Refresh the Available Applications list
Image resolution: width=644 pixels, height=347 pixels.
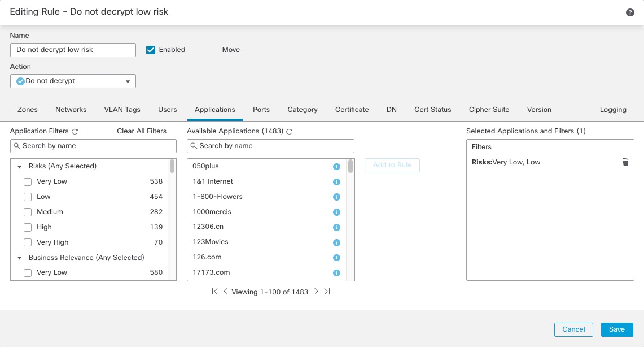pyautogui.click(x=290, y=131)
